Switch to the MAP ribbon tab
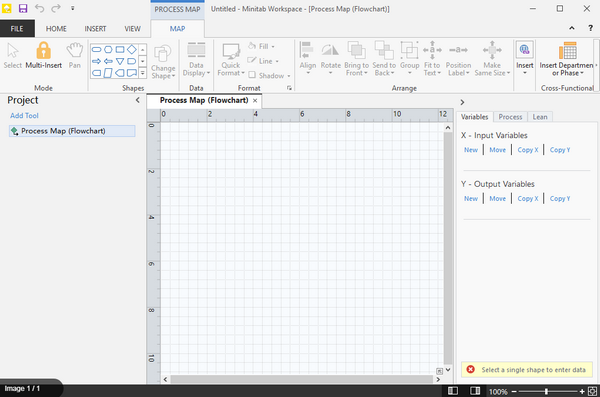600x397 pixels. coord(178,29)
